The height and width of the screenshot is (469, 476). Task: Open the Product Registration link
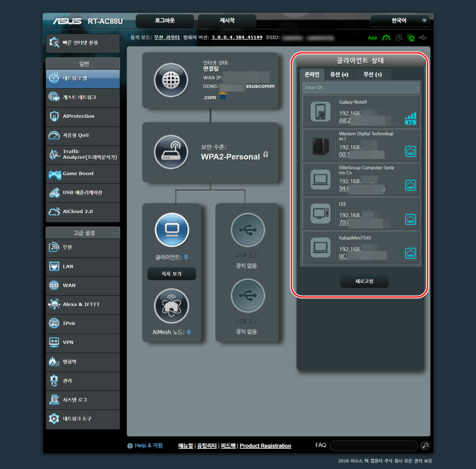click(265, 446)
